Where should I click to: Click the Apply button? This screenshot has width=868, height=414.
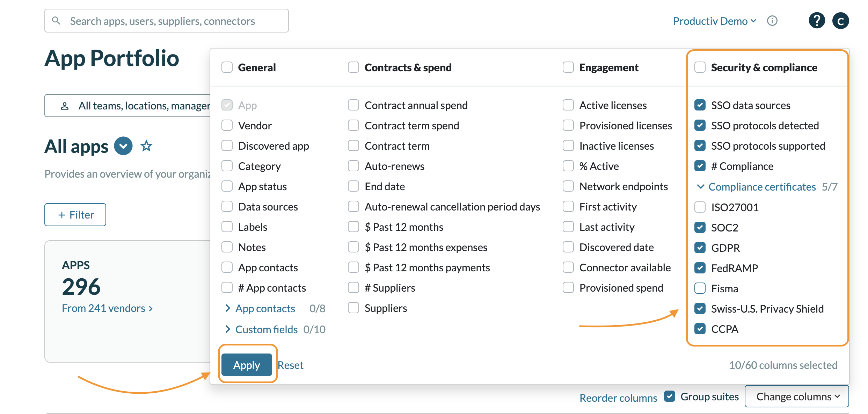tap(247, 365)
